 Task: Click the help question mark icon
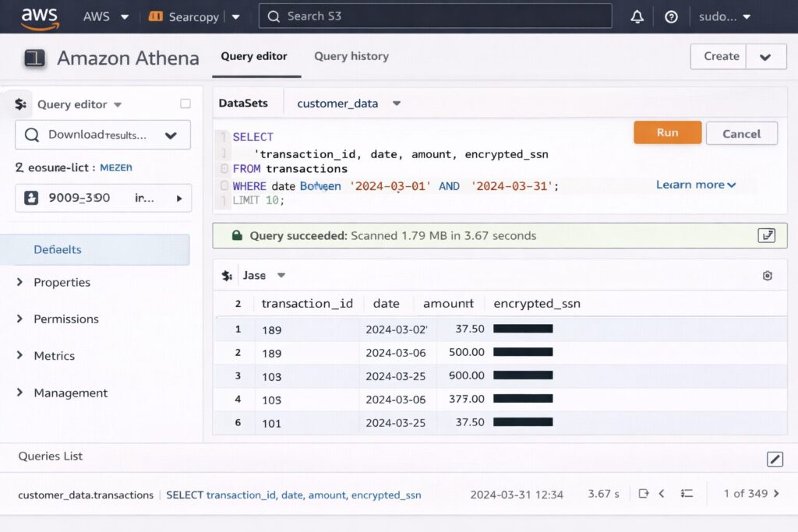point(671,17)
